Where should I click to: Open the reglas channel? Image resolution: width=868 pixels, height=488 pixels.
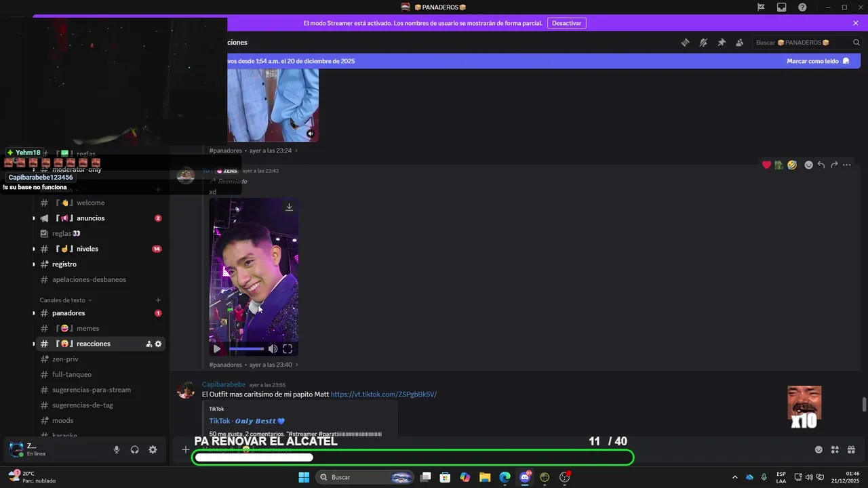(99, 233)
